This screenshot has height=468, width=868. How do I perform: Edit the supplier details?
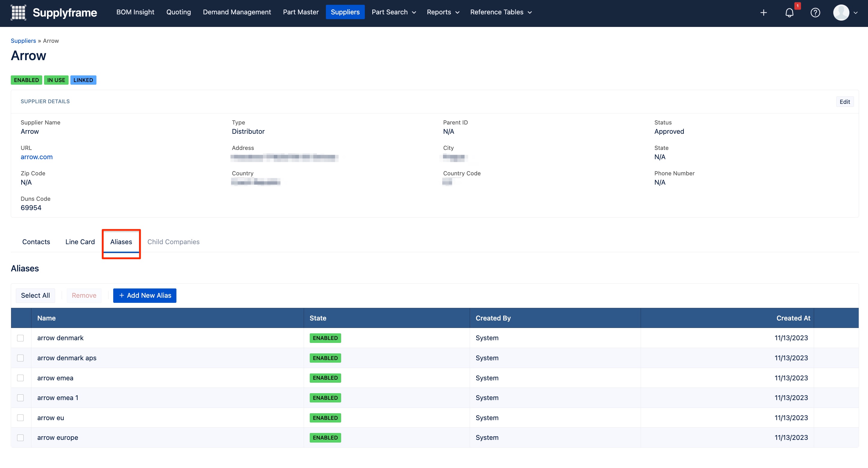point(844,102)
